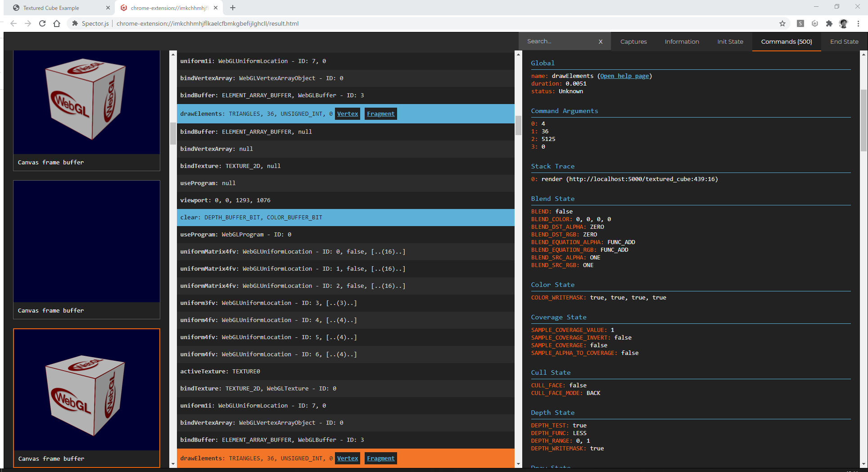Click the thumbnail panel scrollbar up arrow
This screenshot has height=472, width=868.
pos(173,54)
